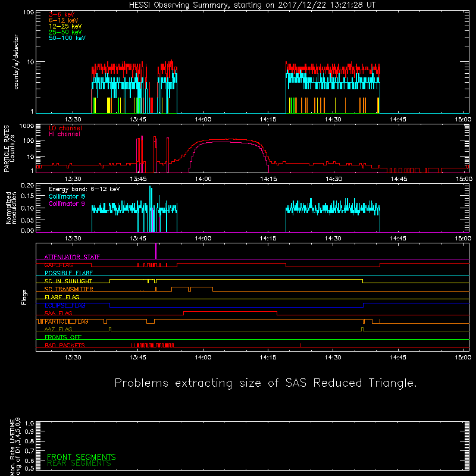Click the 14:15 time label under particle rates plot
Image resolution: width=476 pixels, height=476 pixels.
(x=268, y=179)
